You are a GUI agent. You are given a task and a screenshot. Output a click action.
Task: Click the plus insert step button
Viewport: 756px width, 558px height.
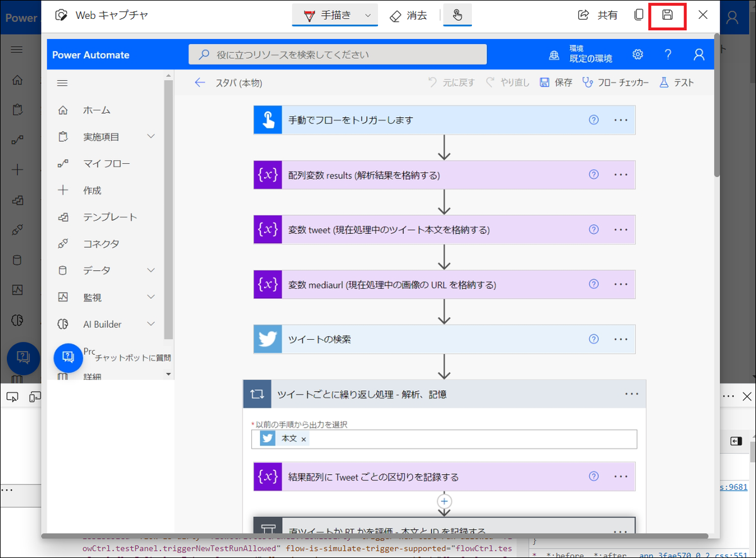pyautogui.click(x=445, y=501)
